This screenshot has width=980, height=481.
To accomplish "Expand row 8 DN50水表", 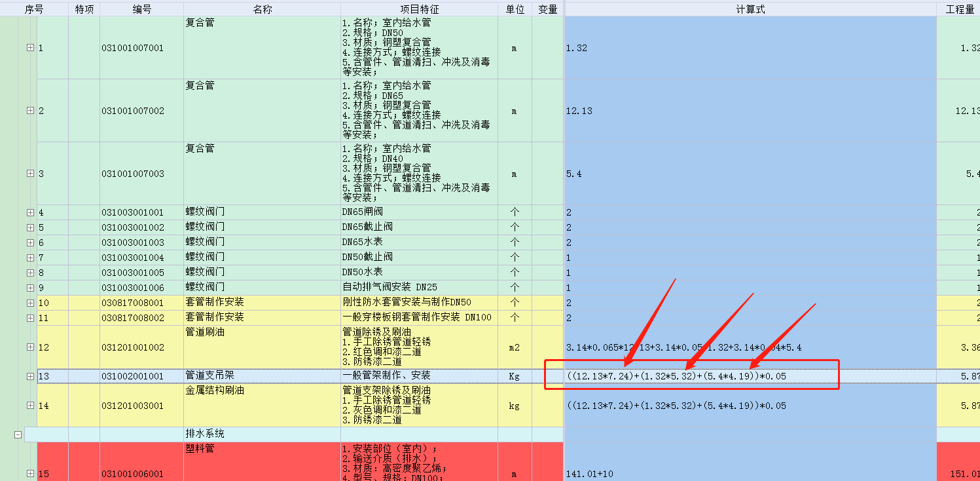I will (x=30, y=273).
